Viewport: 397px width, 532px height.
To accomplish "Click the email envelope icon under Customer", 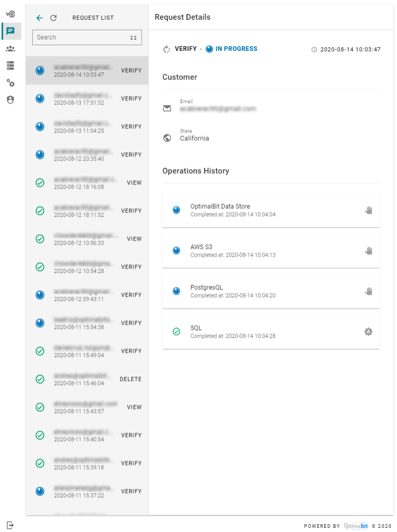I will pyautogui.click(x=167, y=108).
